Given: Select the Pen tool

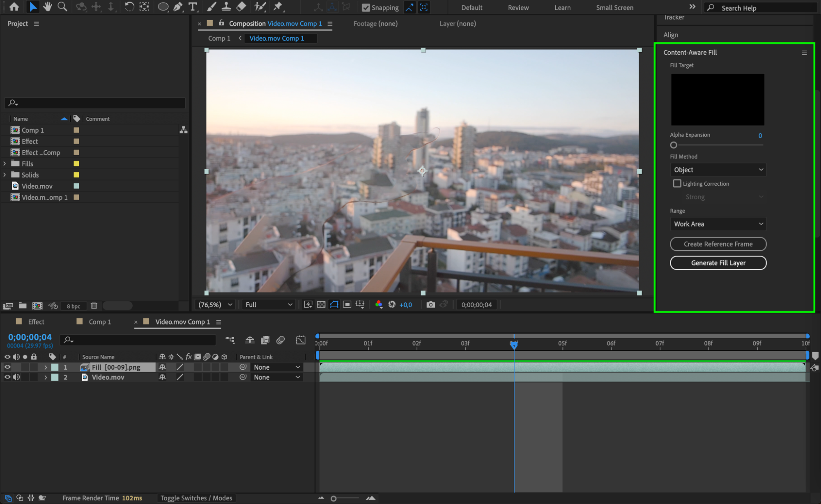Looking at the screenshot, I should [178, 7].
